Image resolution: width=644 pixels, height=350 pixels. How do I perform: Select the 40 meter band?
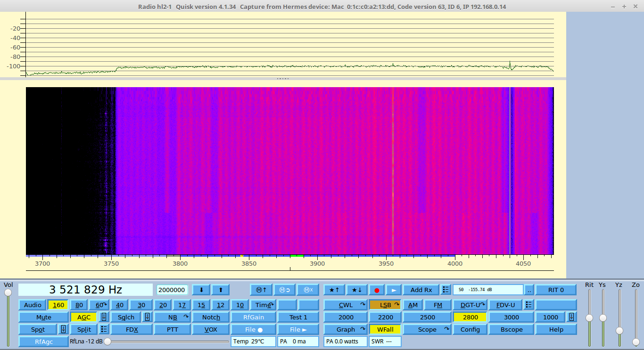[x=120, y=305]
